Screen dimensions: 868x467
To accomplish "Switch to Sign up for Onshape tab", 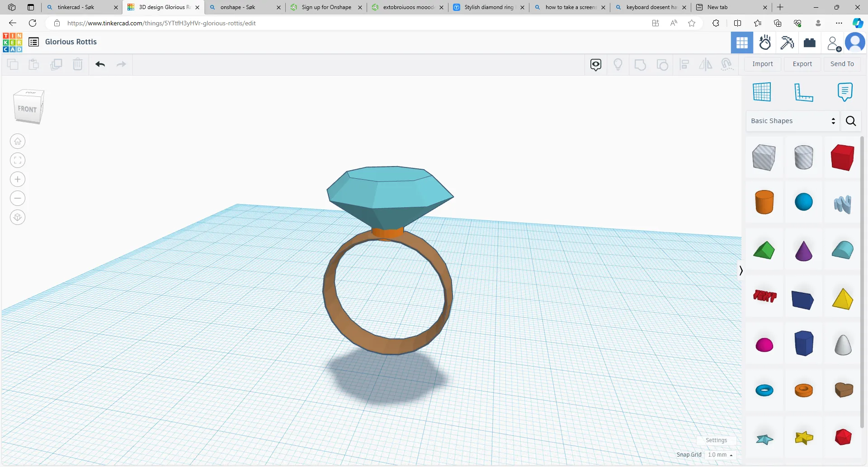I will [x=326, y=7].
